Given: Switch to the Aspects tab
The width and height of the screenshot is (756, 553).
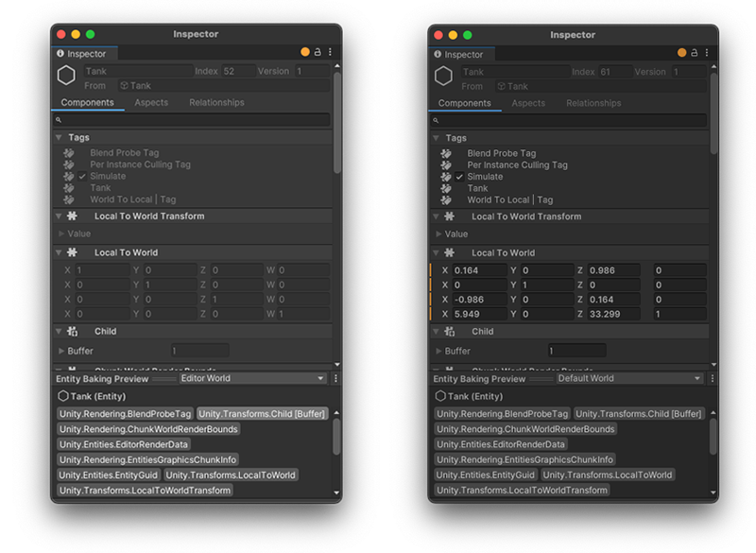Looking at the screenshot, I should [151, 102].
